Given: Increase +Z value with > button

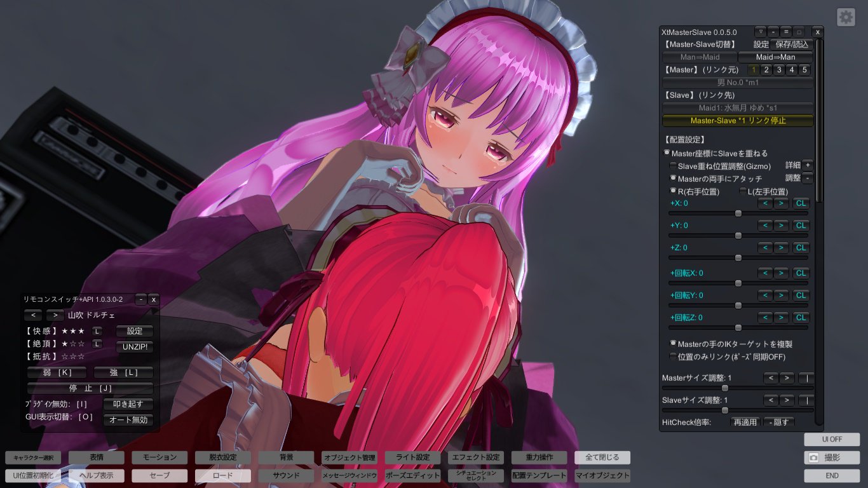Looking at the screenshot, I should [x=782, y=248].
